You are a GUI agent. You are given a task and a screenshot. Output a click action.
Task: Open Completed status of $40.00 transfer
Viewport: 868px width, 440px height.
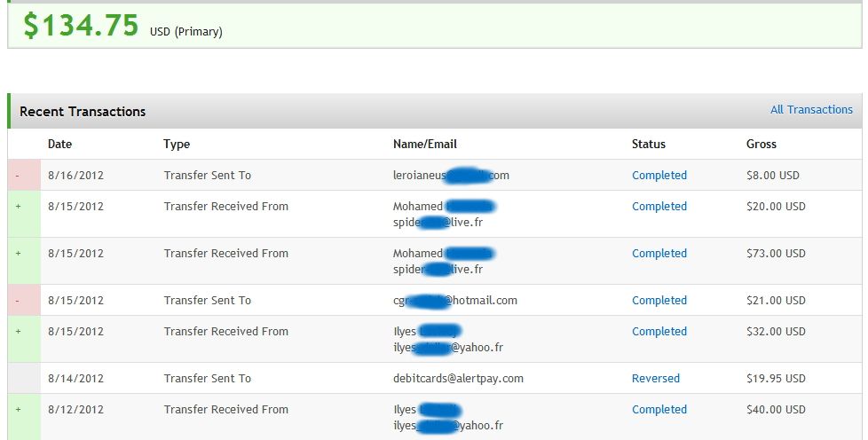tap(659, 410)
